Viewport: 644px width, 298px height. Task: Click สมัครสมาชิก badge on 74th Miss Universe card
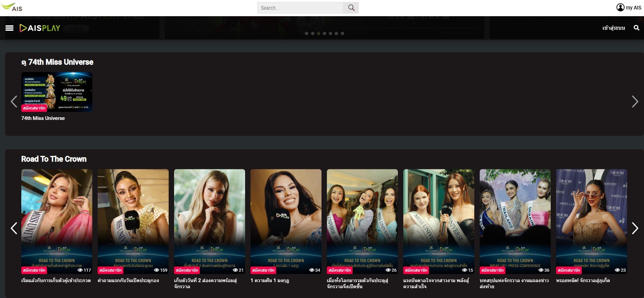click(34, 108)
